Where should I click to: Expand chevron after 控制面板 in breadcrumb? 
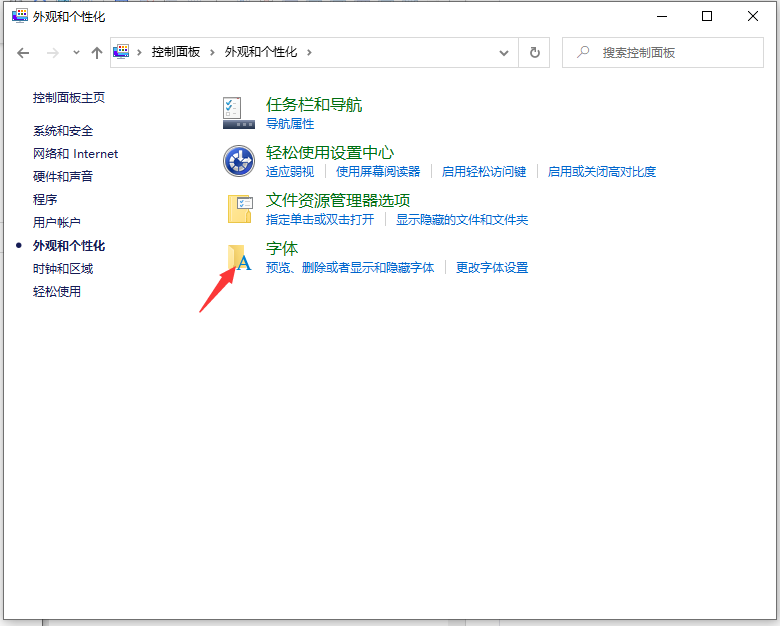click(x=212, y=52)
